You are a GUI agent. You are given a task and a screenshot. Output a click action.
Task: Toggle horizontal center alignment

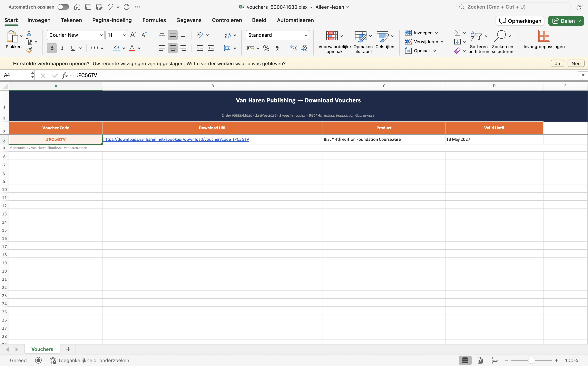point(173,48)
